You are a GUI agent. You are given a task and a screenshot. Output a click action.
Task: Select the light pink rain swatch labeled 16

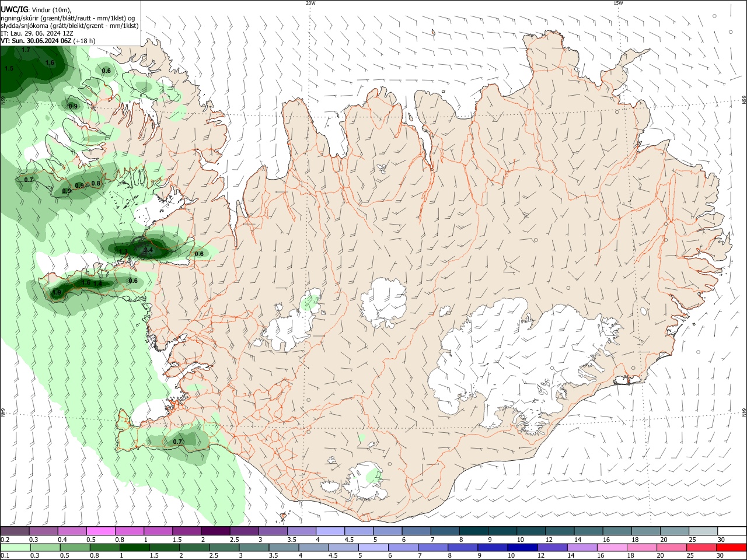(612, 547)
